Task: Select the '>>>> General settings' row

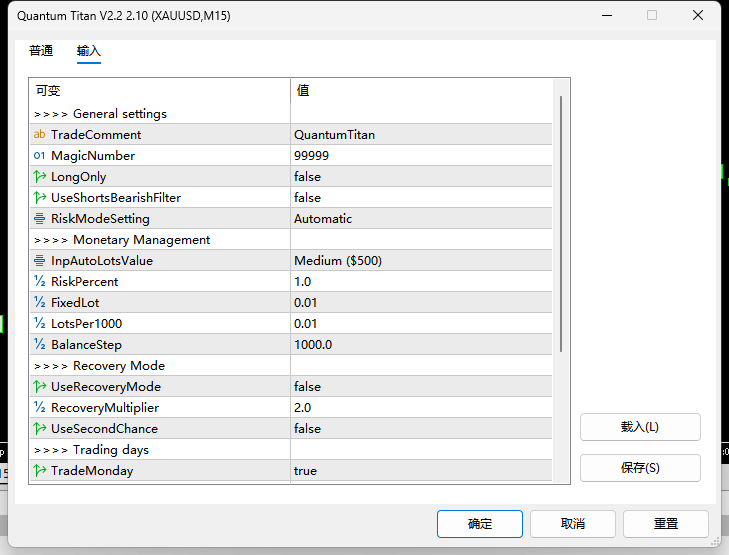Action: coord(291,113)
